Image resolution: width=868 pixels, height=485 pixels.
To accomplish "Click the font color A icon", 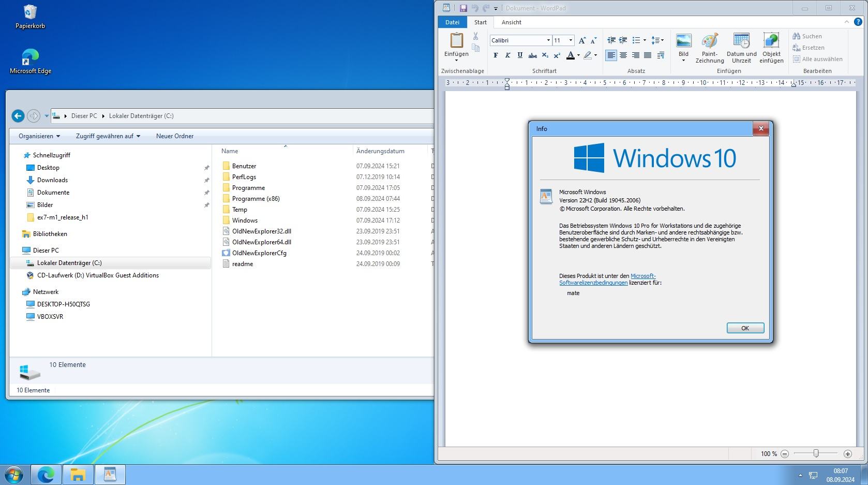I will pyautogui.click(x=571, y=55).
